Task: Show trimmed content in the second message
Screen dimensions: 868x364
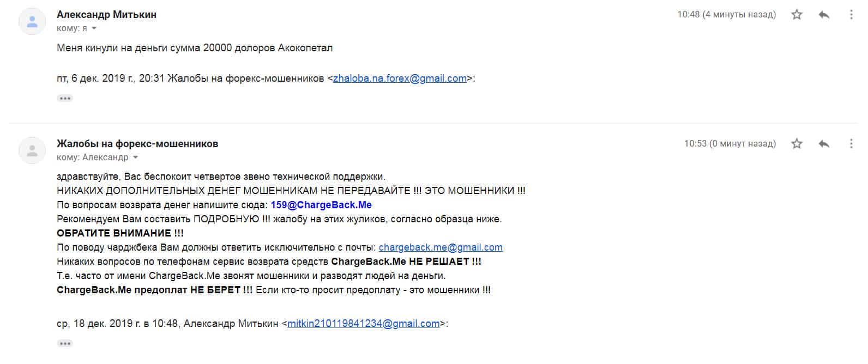Action: [x=65, y=344]
